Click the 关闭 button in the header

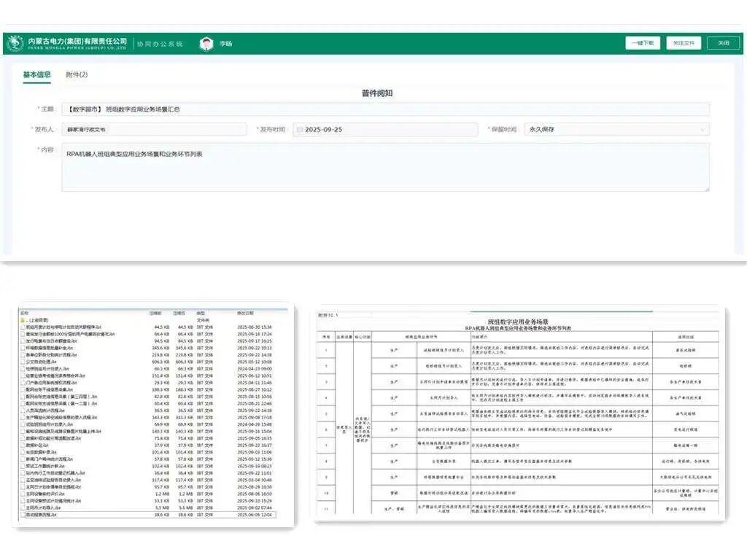(723, 43)
